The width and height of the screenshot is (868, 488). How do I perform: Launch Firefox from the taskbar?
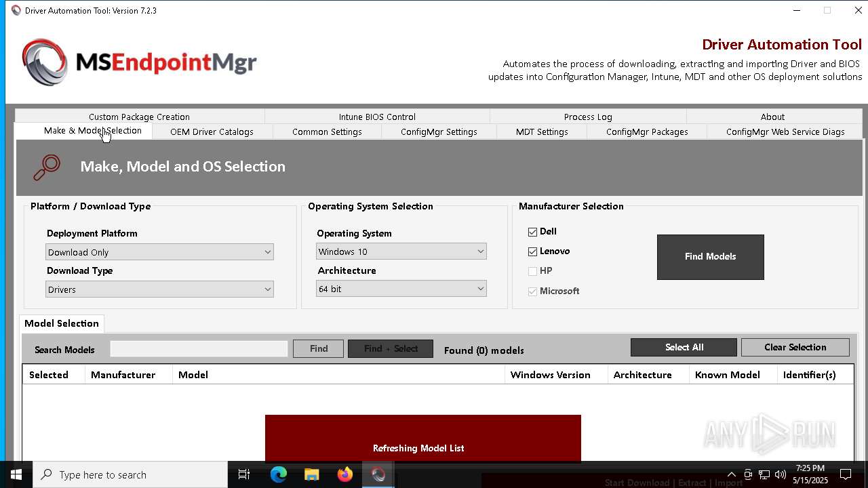coord(345,474)
